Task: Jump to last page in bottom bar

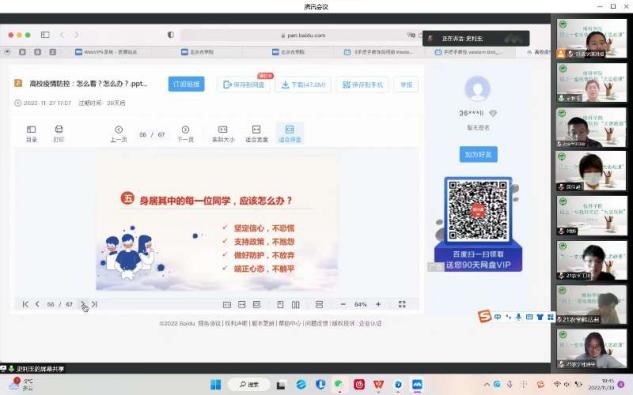Action: (x=94, y=304)
